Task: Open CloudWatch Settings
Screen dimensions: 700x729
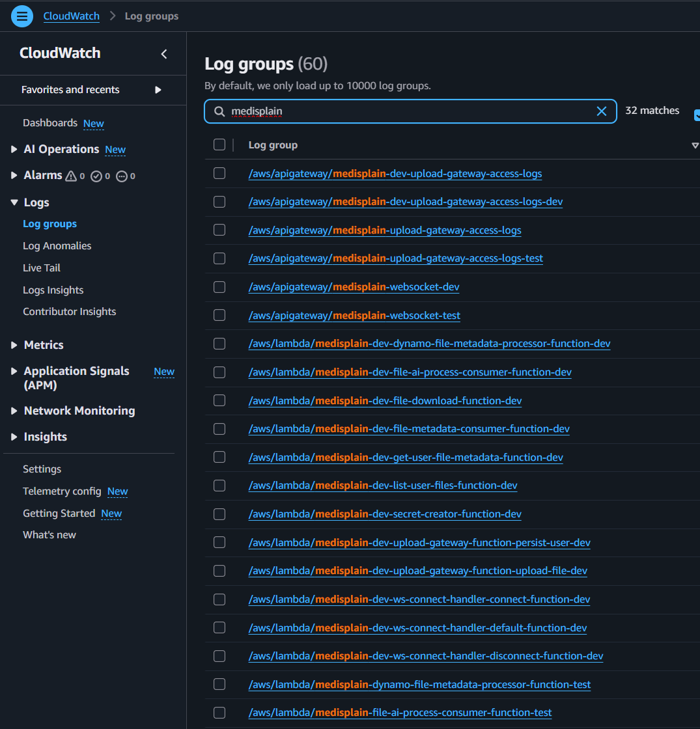Action: [42, 469]
